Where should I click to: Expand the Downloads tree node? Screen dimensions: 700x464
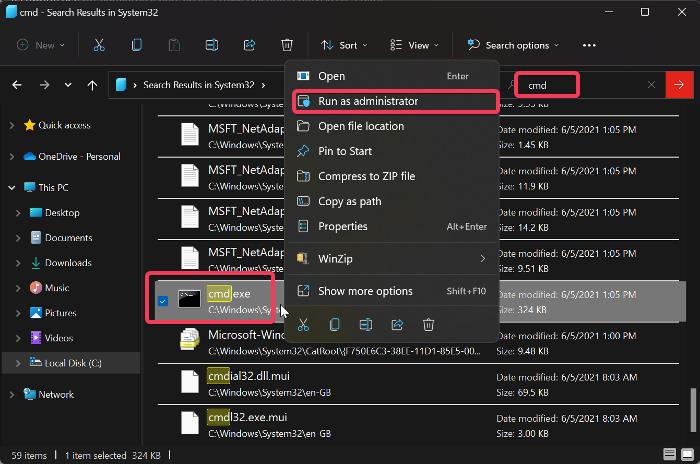(x=18, y=263)
